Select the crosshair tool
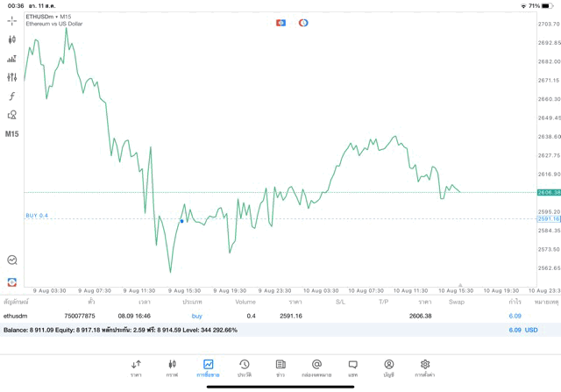The width and height of the screenshot is (561, 392). pos(11,20)
